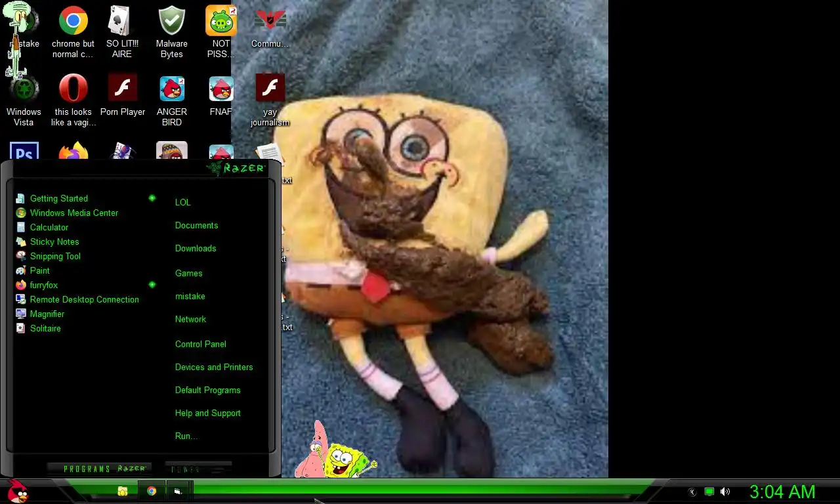Launch Calculator from the Start menu
This screenshot has width=840, height=504.
point(49,227)
